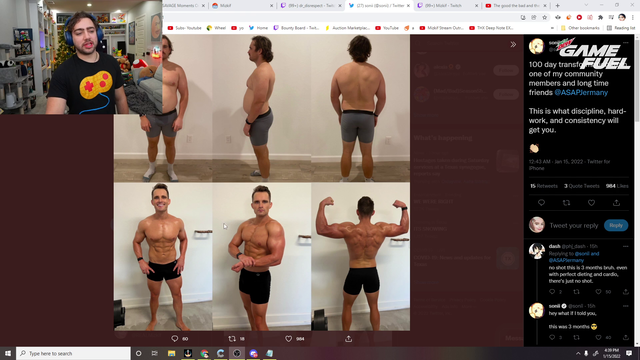Click share icon under tweet stats
This screenshot has height=360, width=640.
pos(616,202)
